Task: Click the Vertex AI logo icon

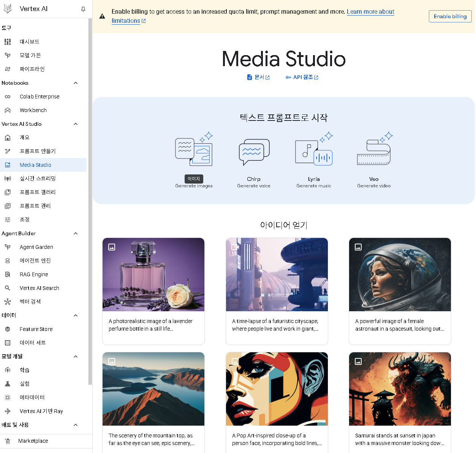Action: tap(8, 8)
